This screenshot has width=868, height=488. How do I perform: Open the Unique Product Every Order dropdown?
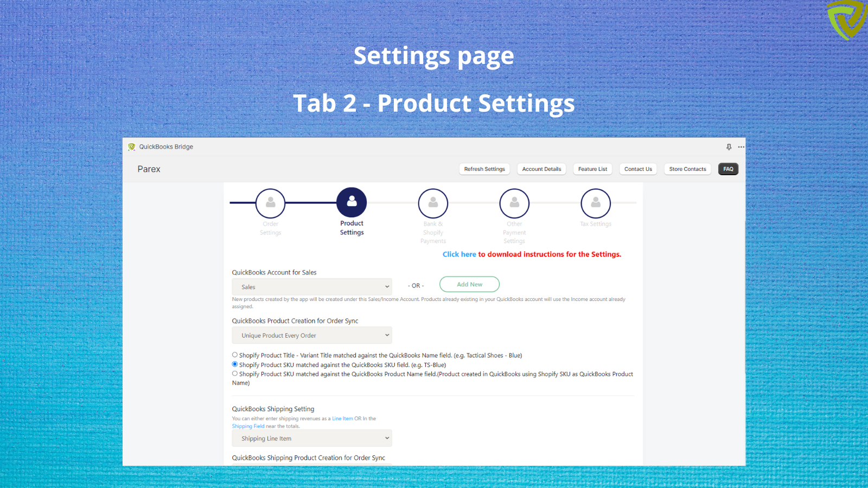(x=312, y=335)
